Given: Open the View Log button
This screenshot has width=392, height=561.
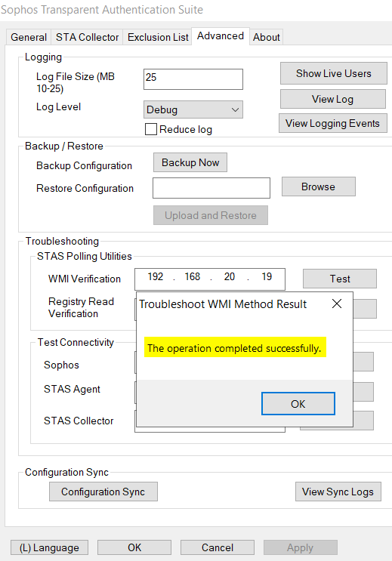Looking at the screenshot, I should 333,99.
